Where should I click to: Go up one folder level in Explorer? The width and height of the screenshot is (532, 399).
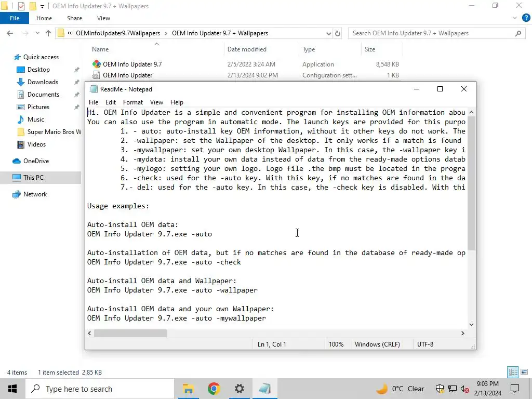pyautogui.click(x=48, y=33)
